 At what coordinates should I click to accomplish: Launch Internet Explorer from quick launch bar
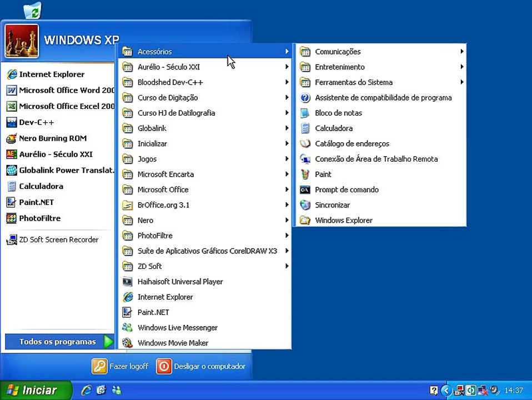pos(86,390)
